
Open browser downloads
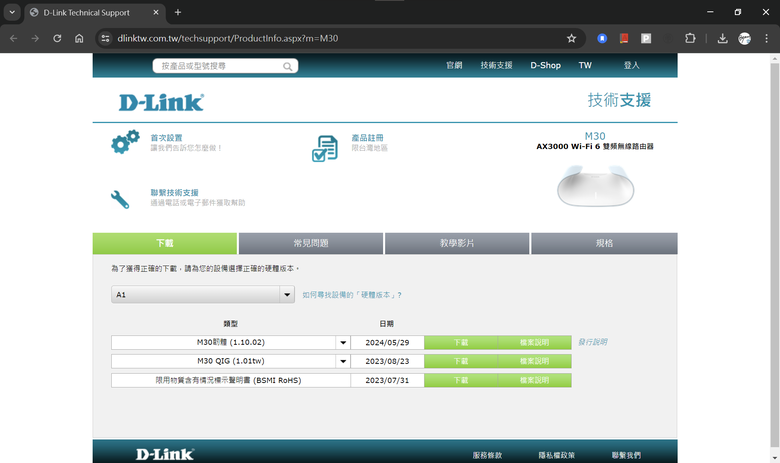pyautogui.click(x=722, y=38)
